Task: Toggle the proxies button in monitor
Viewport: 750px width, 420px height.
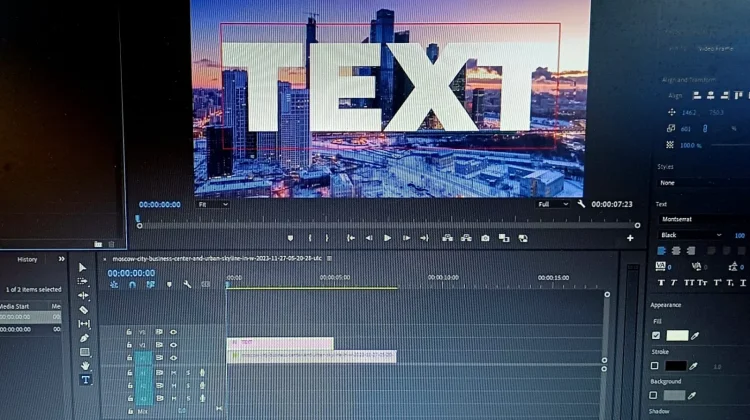Action: 523,238
